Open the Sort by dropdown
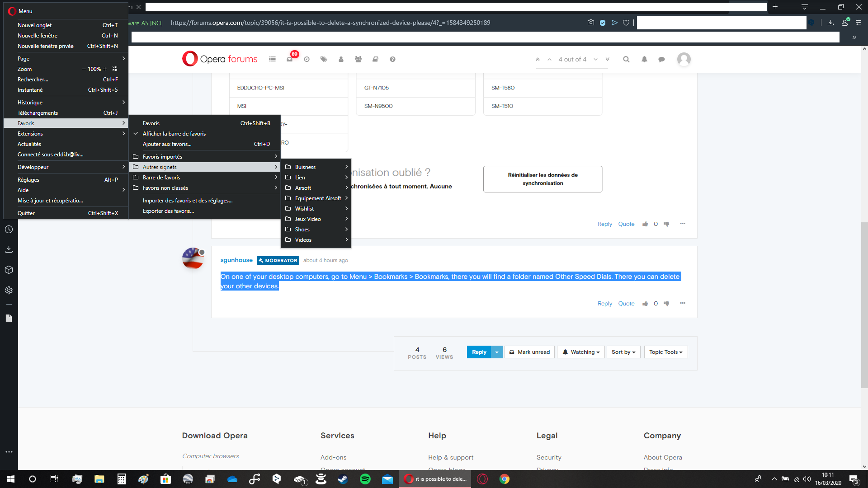The image size is (868, 488). pyautogui.click(x=623, y=352)
